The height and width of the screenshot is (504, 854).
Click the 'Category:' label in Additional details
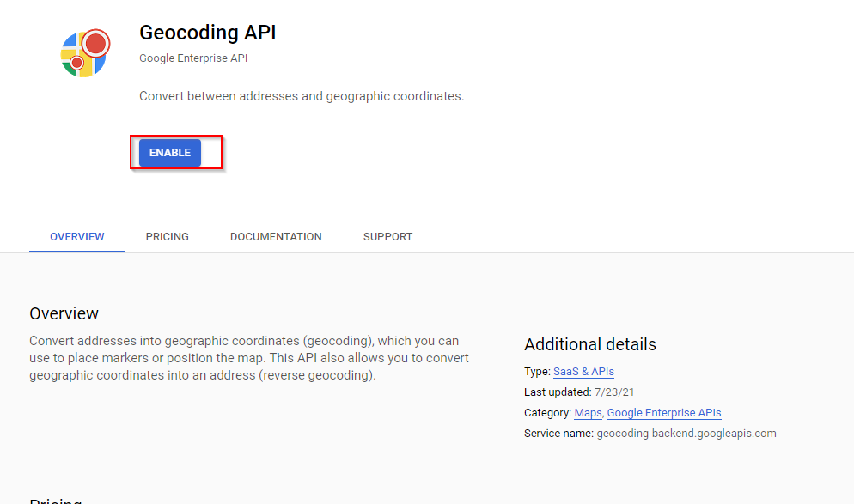pyautogui.click(x=547, y=413)
